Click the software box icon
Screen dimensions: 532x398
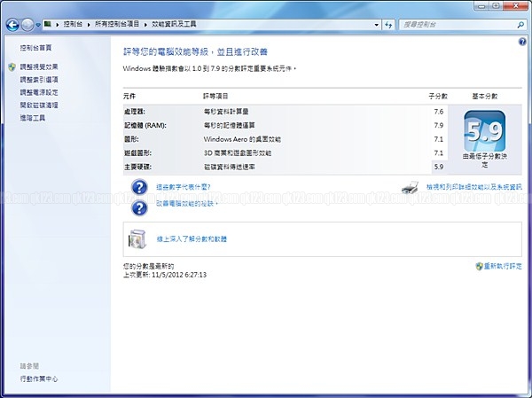(x=137, y=238)
